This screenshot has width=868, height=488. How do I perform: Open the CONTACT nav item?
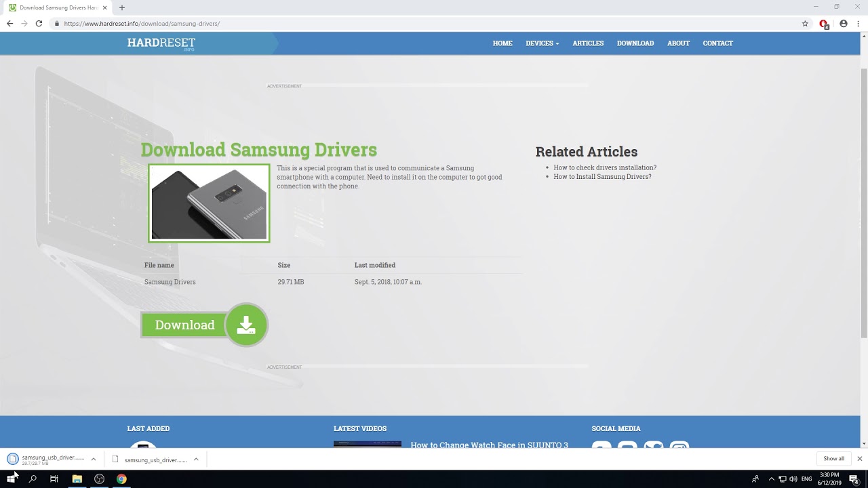[x=717, y=43]
